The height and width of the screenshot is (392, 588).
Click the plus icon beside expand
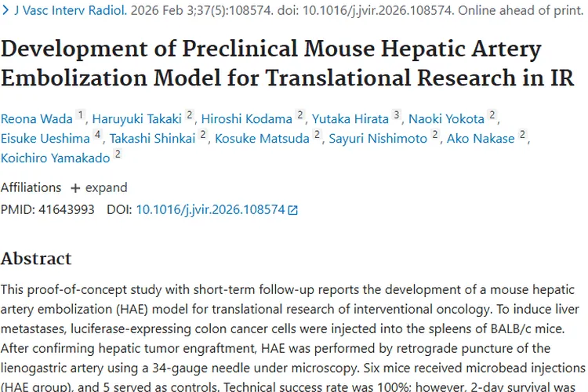click(x=75, y=188)
